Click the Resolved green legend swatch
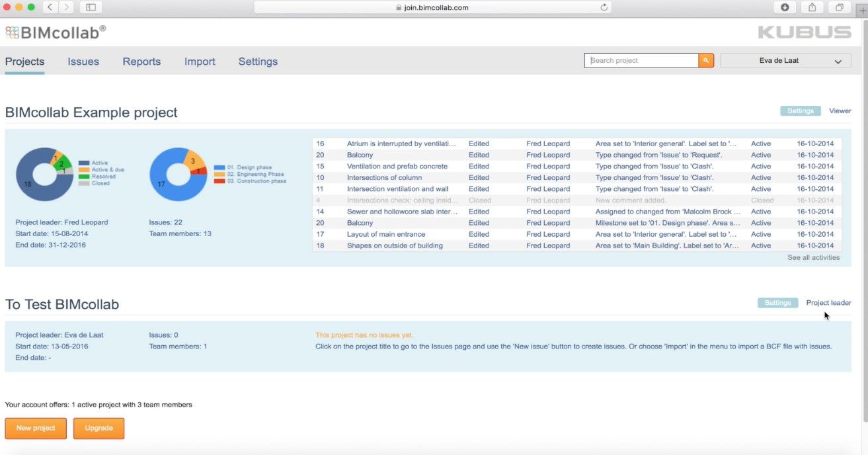 click(84, 177)
